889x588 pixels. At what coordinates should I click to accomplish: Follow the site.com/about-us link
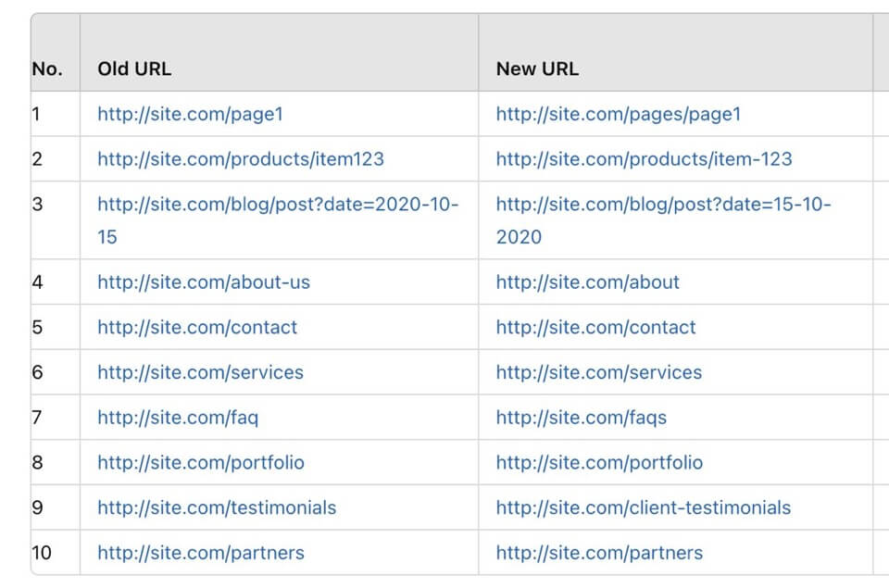204,281
